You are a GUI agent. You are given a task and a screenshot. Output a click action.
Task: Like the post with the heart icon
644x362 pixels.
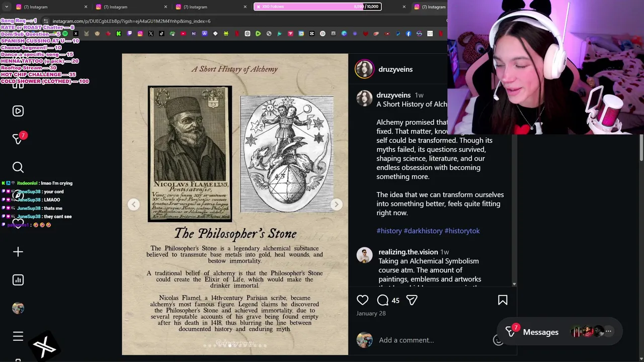(x=362, y=300)
